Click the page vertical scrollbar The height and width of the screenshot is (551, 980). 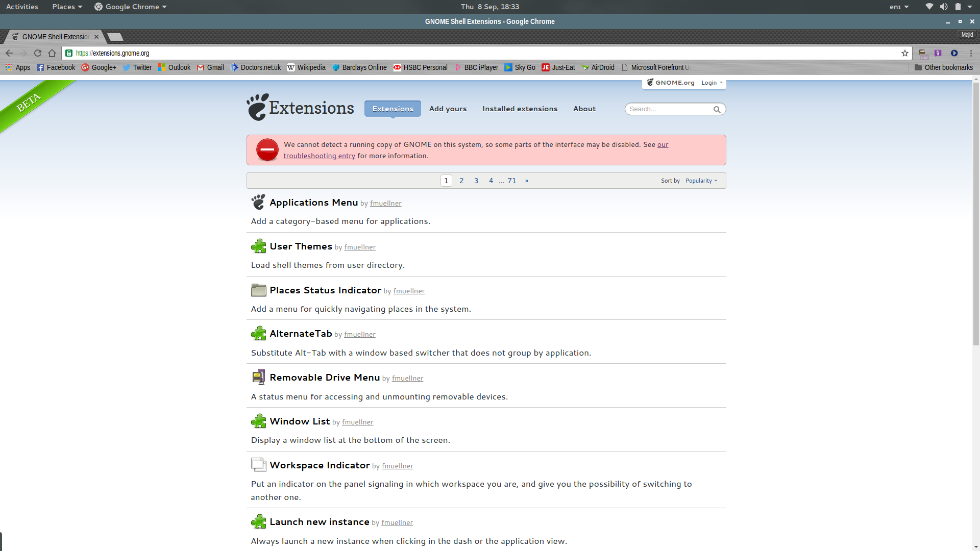pyautogui.click(x=976, y=214)
